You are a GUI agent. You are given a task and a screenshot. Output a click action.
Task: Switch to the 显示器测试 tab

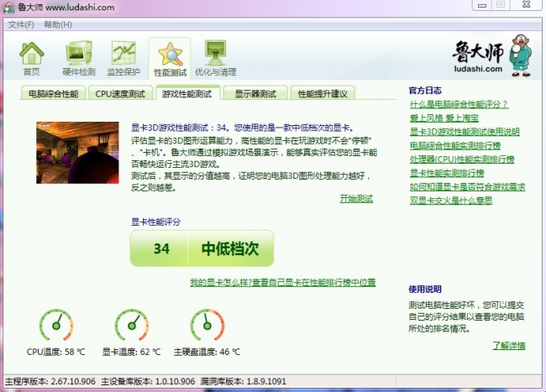(255, 94)
